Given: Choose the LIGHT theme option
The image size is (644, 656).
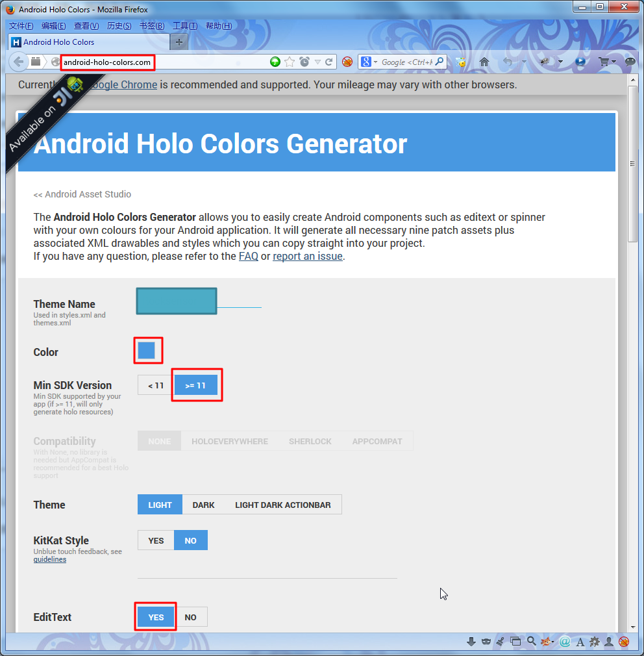Looking at the screenshot, I should (x=160, y=505).
